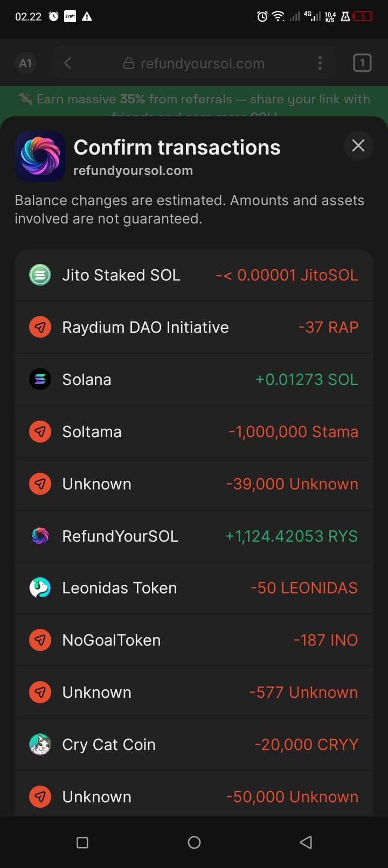
Task: Tap the +0.01273 SOL amount
Action: point(307,380)
